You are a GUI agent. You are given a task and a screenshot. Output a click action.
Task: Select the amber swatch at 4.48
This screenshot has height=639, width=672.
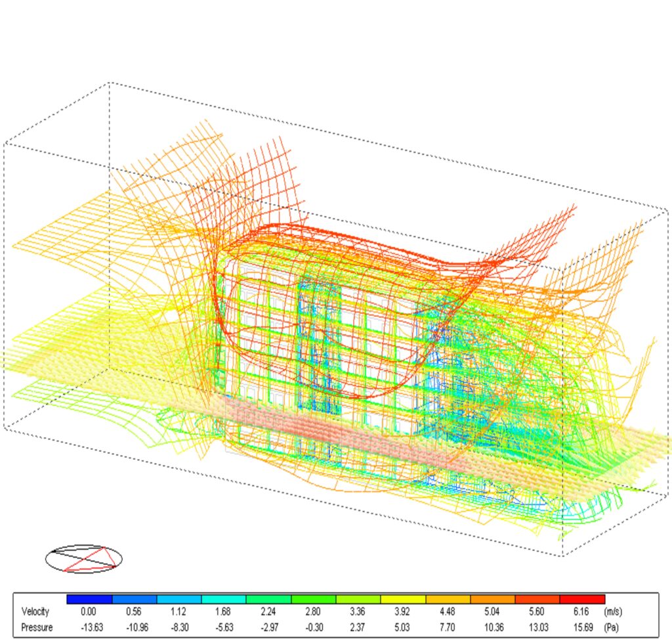(x=448, y=599)
